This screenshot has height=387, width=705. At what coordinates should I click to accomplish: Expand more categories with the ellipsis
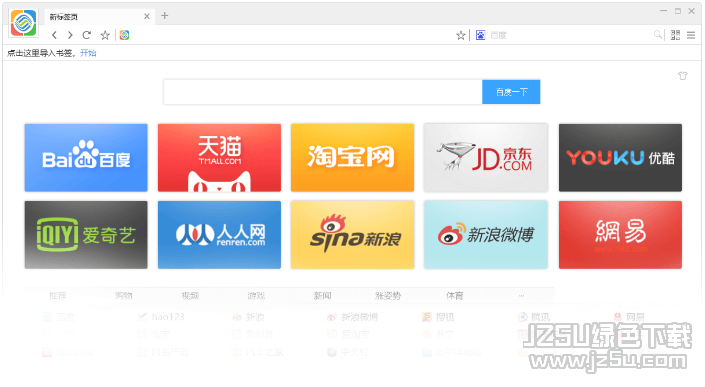521,296
